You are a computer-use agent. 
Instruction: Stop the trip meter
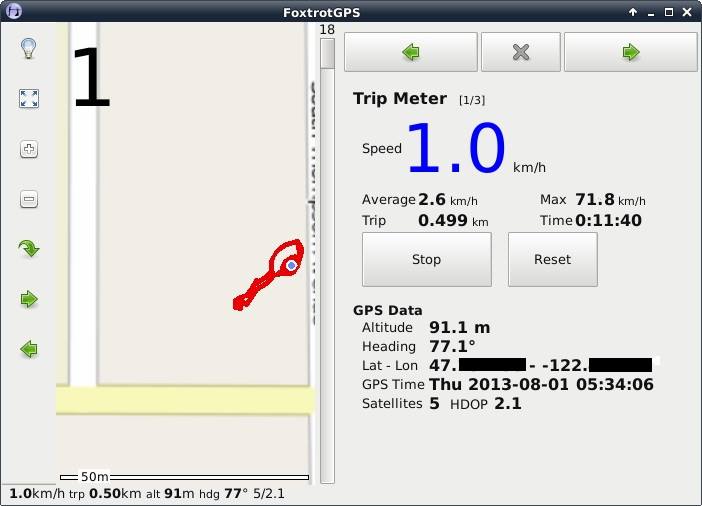click(x=427, y=259)
